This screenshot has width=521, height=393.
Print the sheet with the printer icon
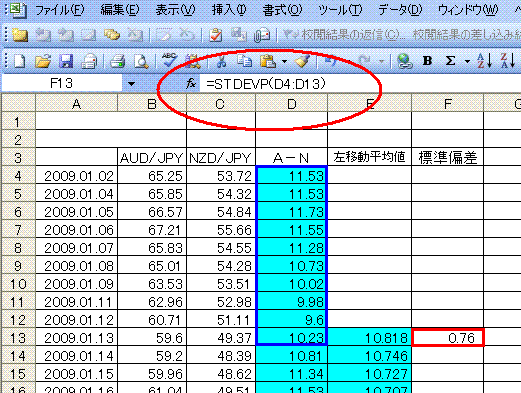118,61
